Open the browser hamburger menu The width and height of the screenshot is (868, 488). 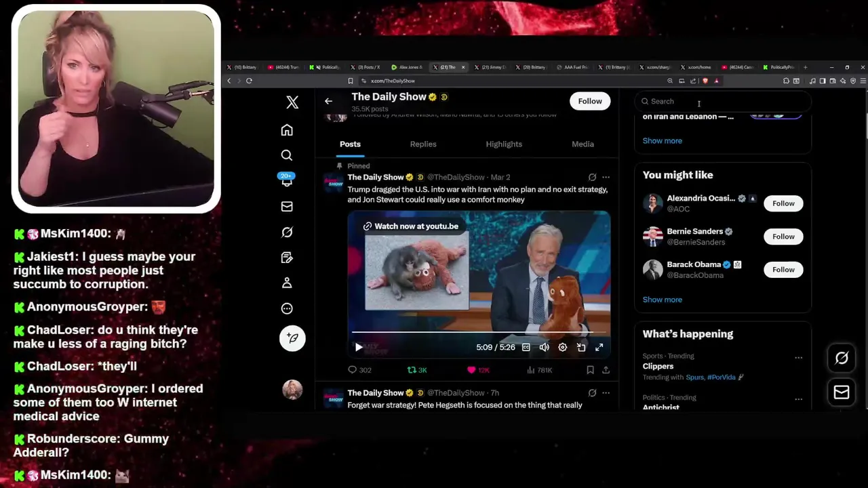pyautogui.click(x=863, y=81)
